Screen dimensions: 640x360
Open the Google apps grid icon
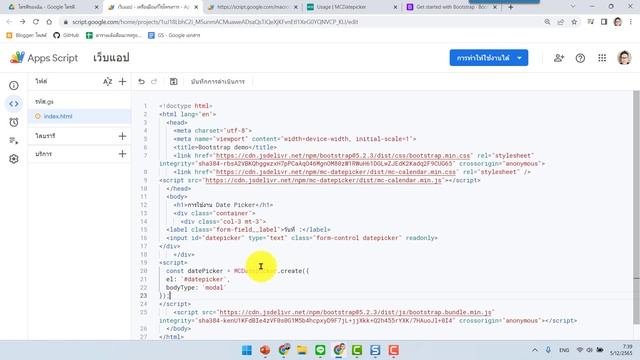tap(602, 58)
